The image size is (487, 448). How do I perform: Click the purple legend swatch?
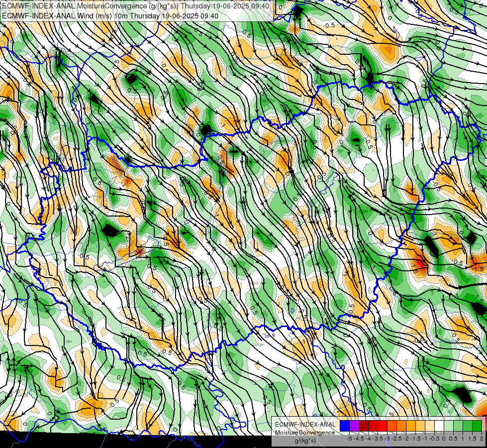pos(354,426)
